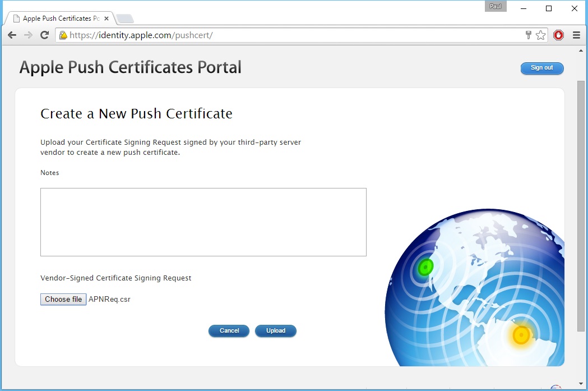Open the red extension icon in toolbar

(558, 35)
